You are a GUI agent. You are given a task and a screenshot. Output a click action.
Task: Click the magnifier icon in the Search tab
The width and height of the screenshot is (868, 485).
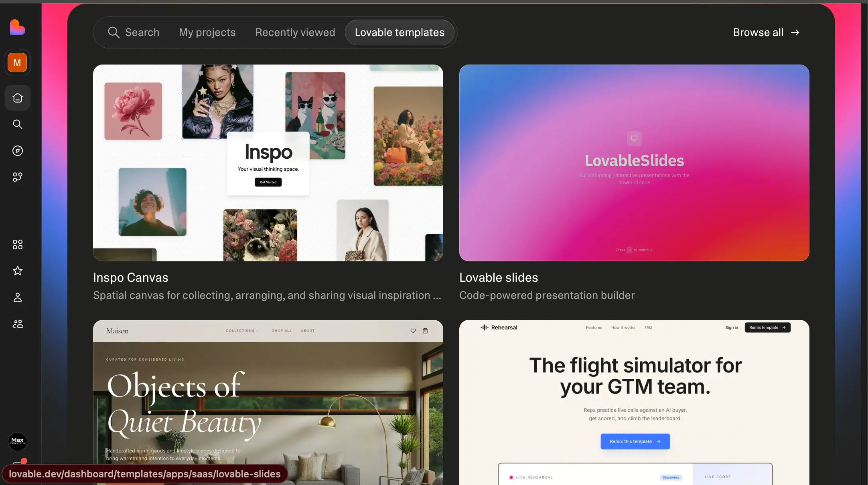(x=114, y=32)
